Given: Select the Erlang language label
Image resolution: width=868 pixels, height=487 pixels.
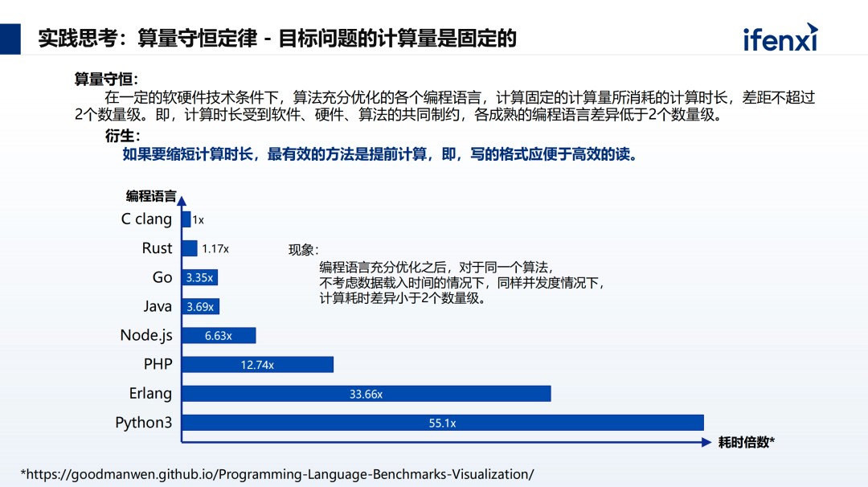Looking at the screenshot, I should tap(150, 394).
